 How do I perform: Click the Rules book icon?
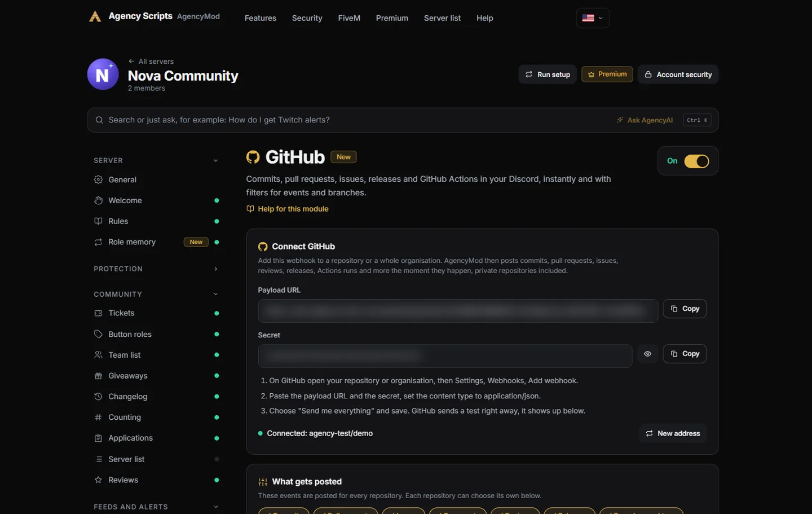pyautogui.click(x=98, y=221)
